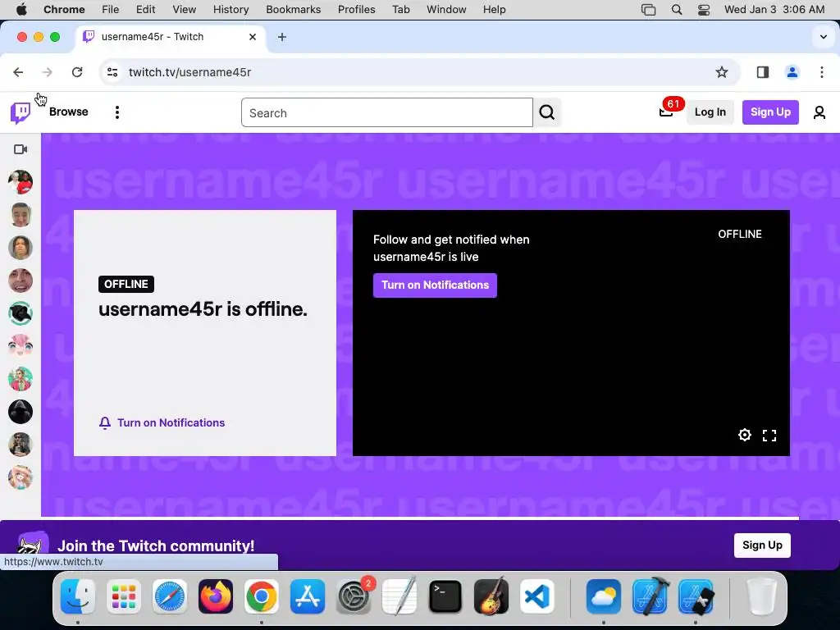The image size is (840, 630).
Task: Open the user profile icon in Twitch header
Action: 819,112
